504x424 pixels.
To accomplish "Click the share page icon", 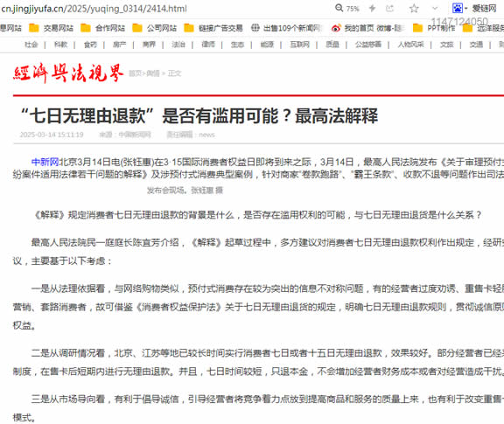I will pos(389,9).
